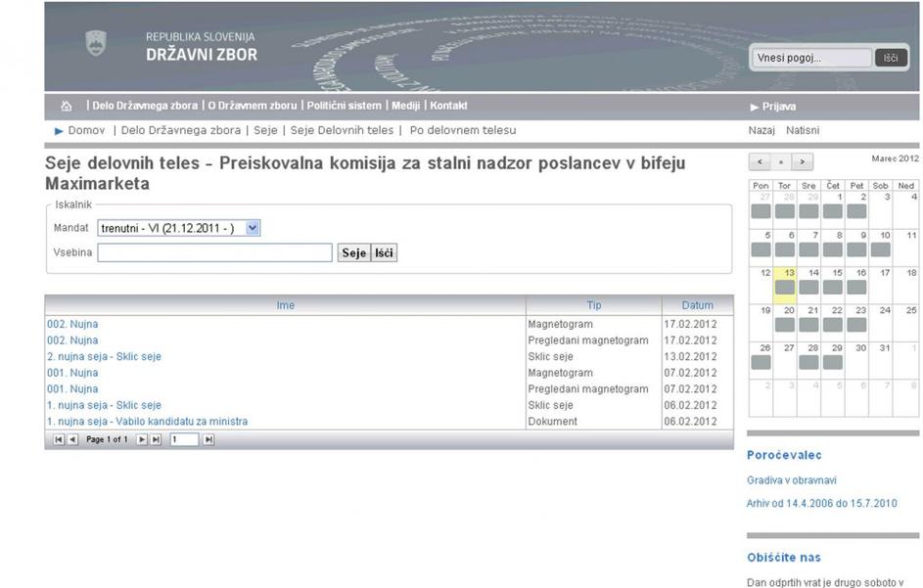
Task: Go to the first page of results
Action: pos(59,440)
